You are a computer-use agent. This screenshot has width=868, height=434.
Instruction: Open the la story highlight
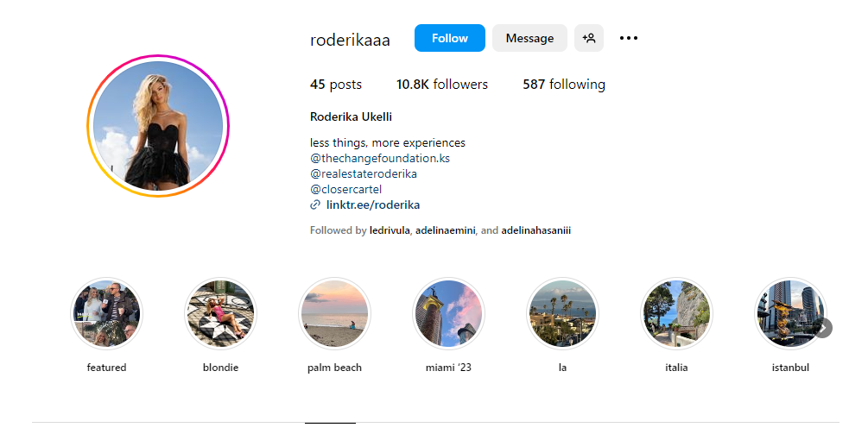pos(562,313)
